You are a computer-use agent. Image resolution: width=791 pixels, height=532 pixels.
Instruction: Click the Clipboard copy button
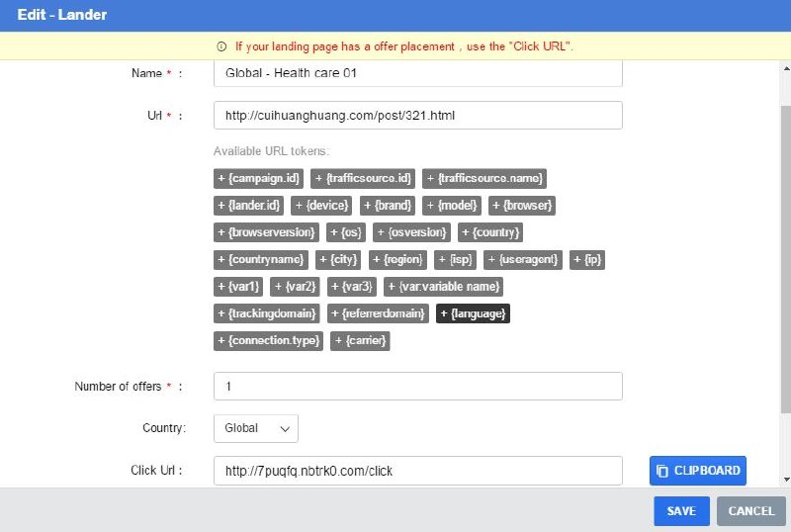[697, 471]
